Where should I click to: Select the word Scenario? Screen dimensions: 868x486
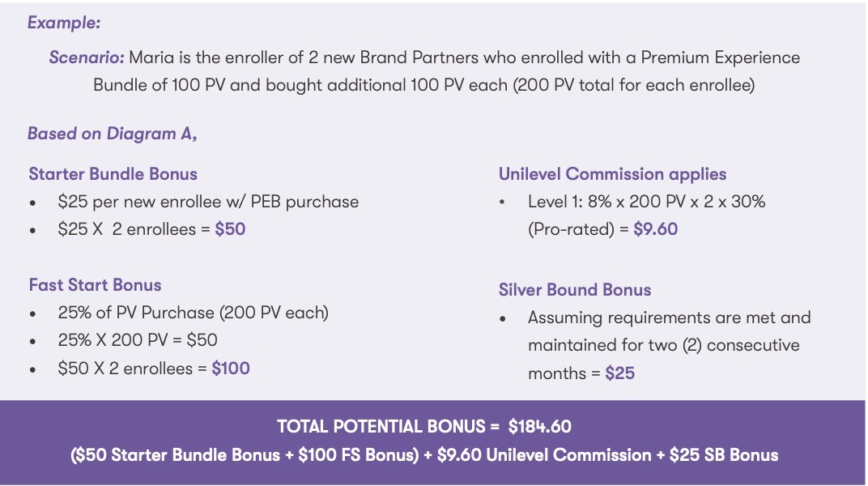86,57
